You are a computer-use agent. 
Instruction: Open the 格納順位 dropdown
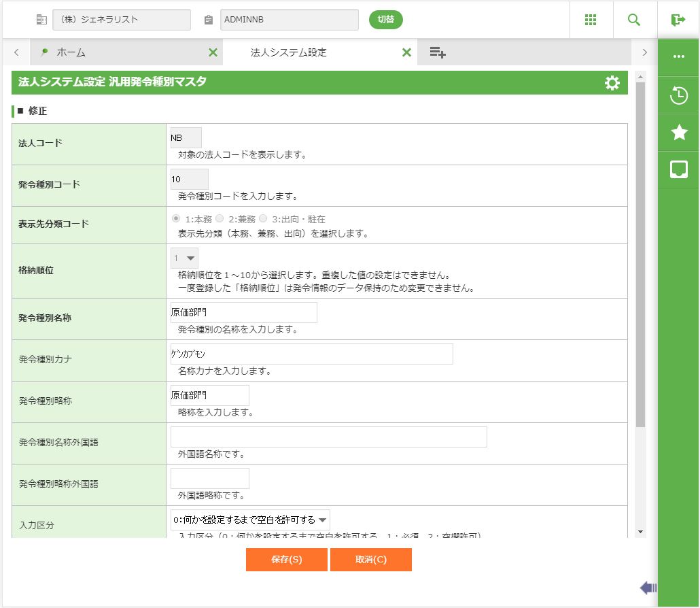[184, 258]
